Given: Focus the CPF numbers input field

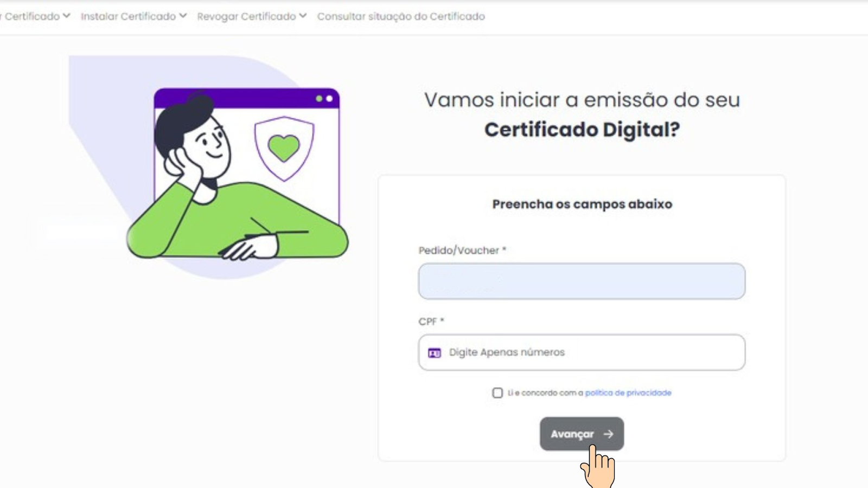Looking at the screenshot, I should pyautogui.click(x=582, y=352).
